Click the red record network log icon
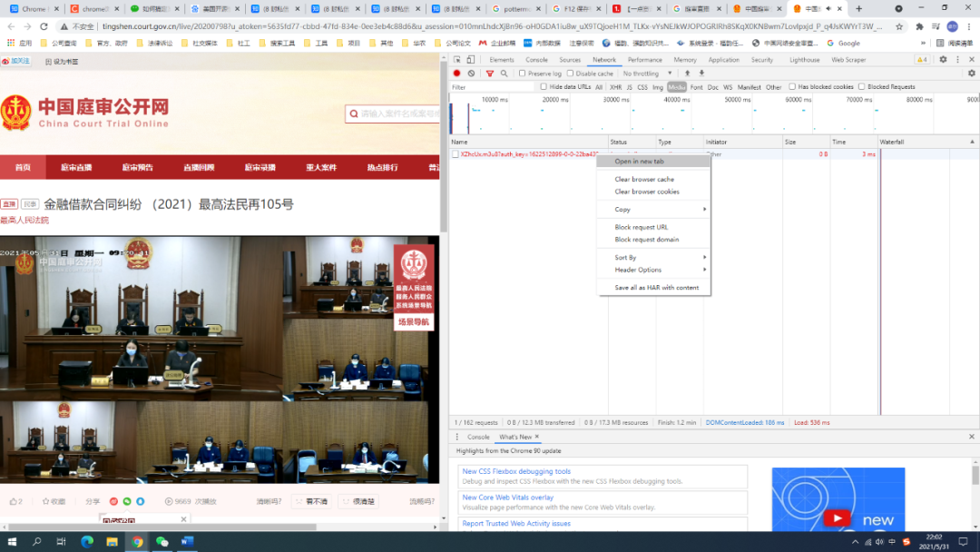Screen dimensions: 980x552 tap(457, 74)
